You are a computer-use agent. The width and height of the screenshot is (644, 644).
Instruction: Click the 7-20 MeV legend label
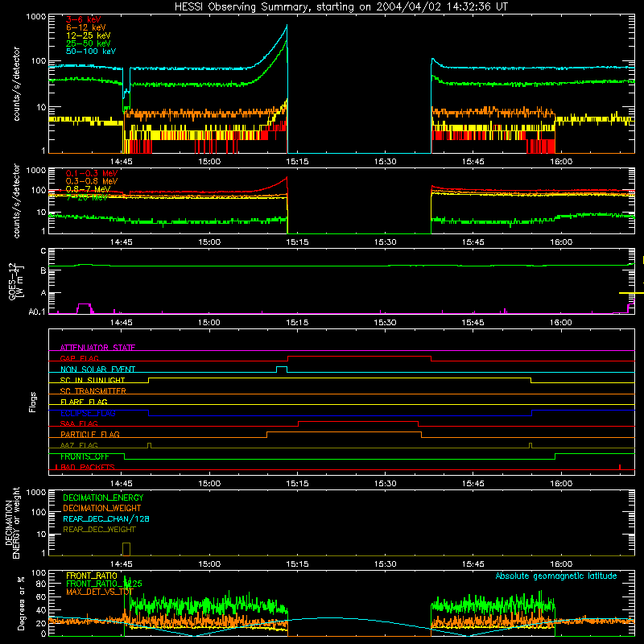[87, 197]
